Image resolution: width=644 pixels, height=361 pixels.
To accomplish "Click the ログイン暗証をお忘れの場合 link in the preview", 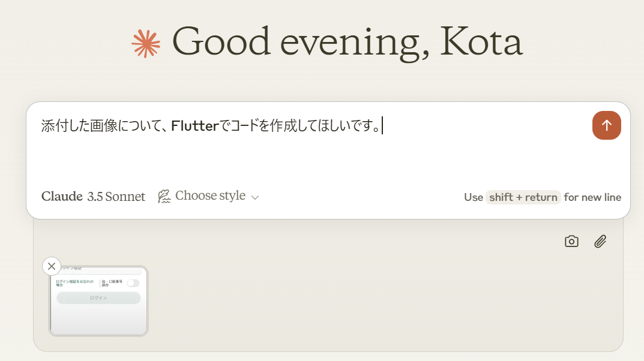I will coord(75,283).
